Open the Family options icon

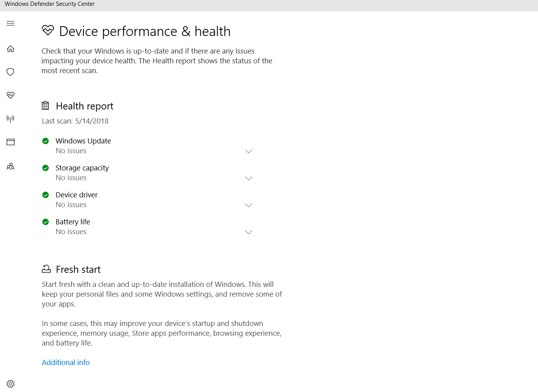click(x=10, y=166)
